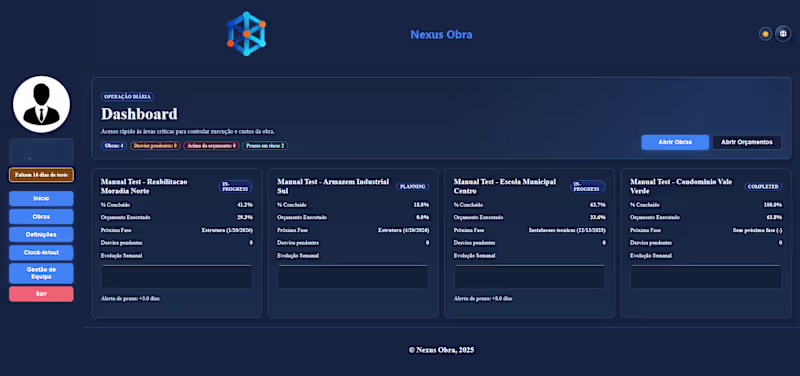The image size is (800, 376).
Task: Select the 'Desvios pendentes: 0' summary chip
Action: pos(155,145)
